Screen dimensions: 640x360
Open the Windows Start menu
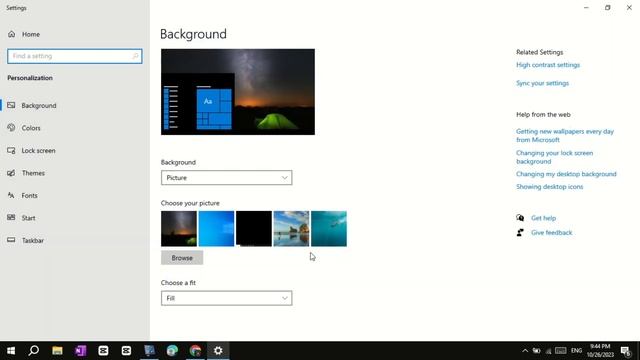11,351
